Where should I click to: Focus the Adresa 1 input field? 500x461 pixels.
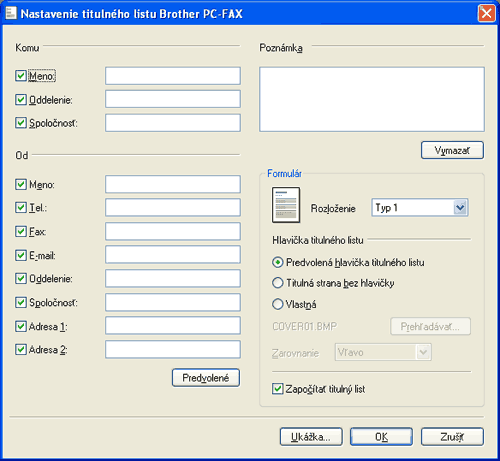pyautogui.click(x=173, y=326)
